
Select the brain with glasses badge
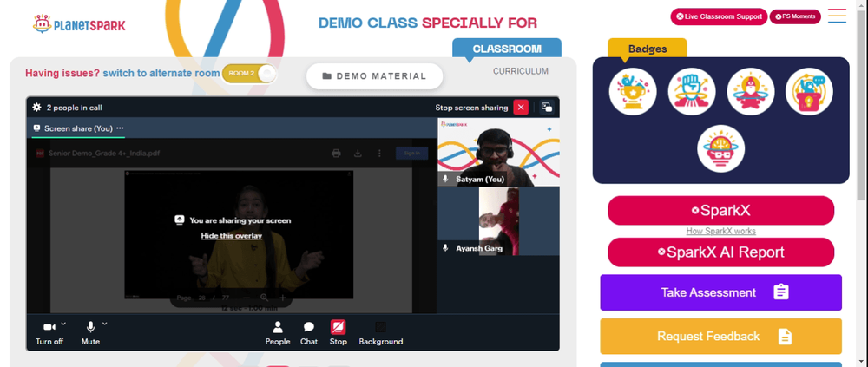[720, 148]
